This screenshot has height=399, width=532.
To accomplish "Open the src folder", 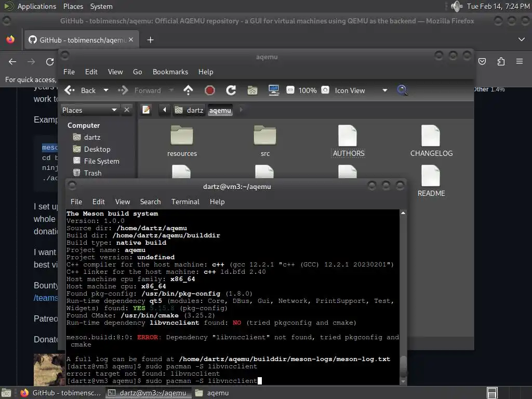I will [x=265, y=141].
